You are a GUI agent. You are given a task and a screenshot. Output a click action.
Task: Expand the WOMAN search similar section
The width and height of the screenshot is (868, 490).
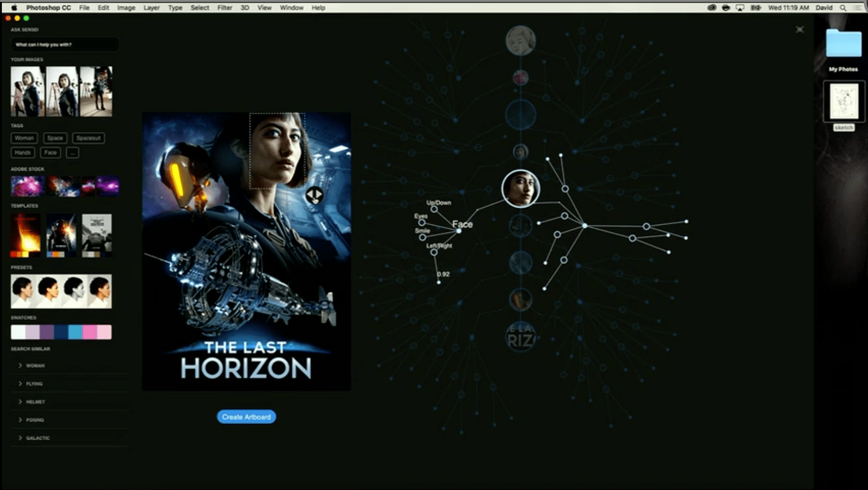pyautogui.click(x=20, y=365)
